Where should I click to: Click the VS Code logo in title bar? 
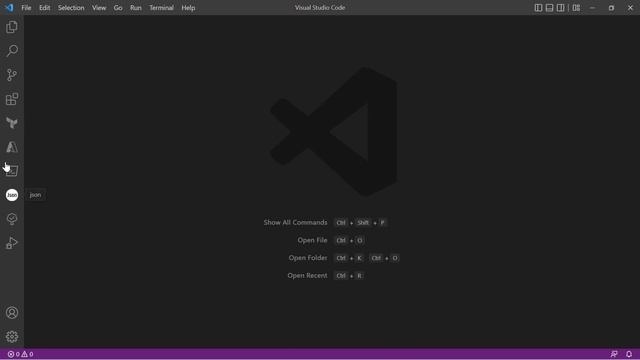tap(9, 8)
